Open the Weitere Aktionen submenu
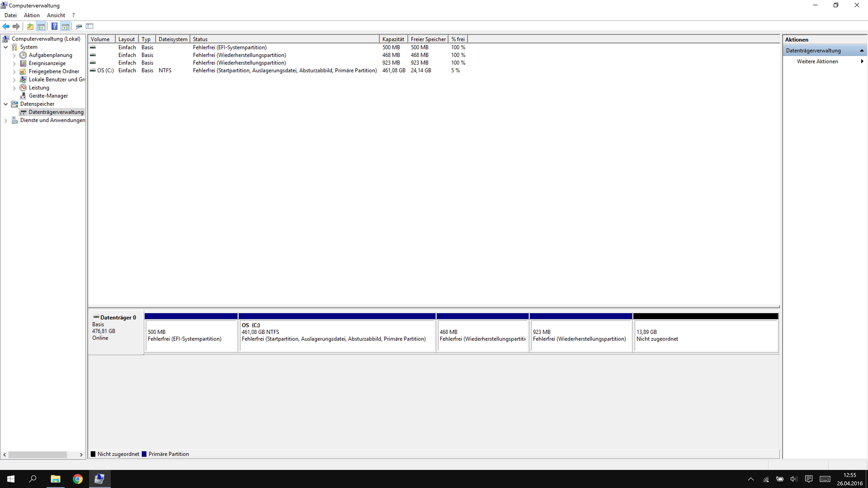The image size is (868, 488). pos(825,61)
